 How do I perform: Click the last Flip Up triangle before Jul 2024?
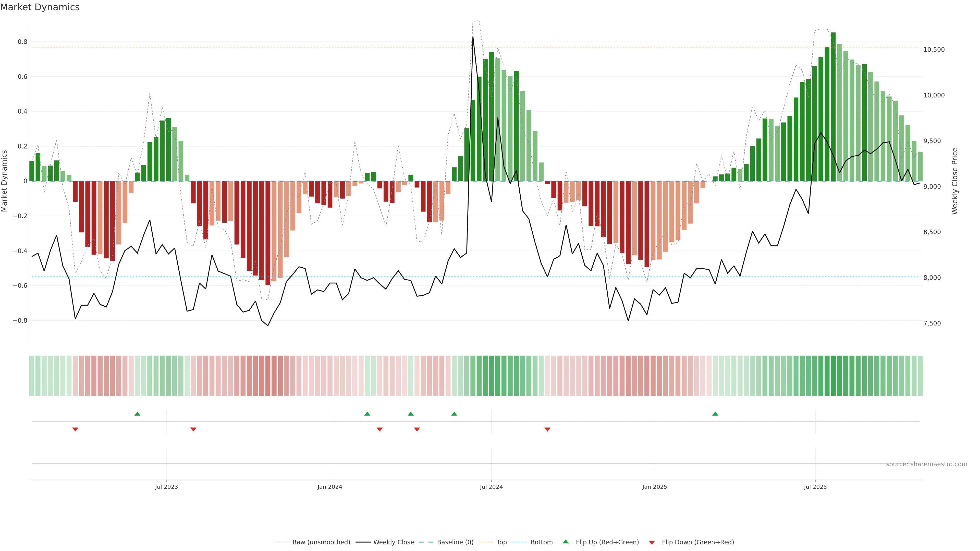454,414
